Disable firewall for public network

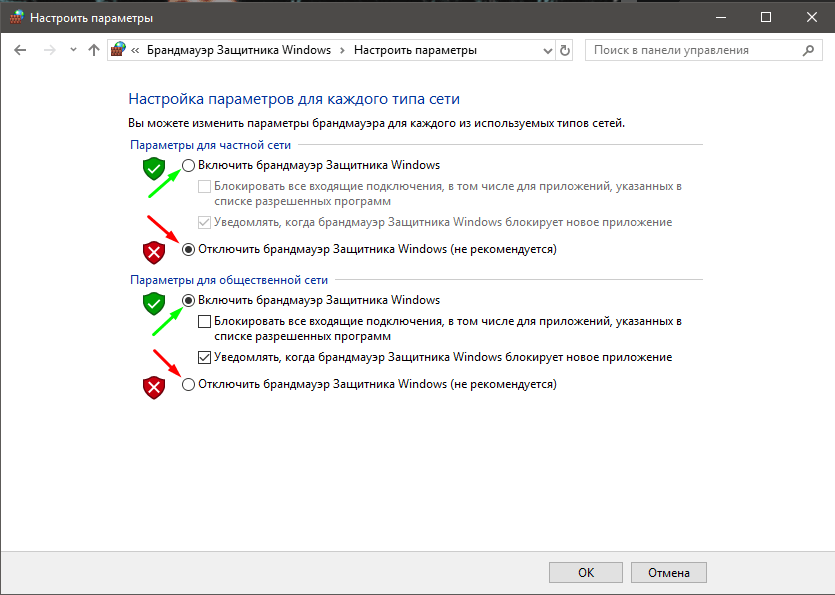pyautogui.click(x=189, y=384)
